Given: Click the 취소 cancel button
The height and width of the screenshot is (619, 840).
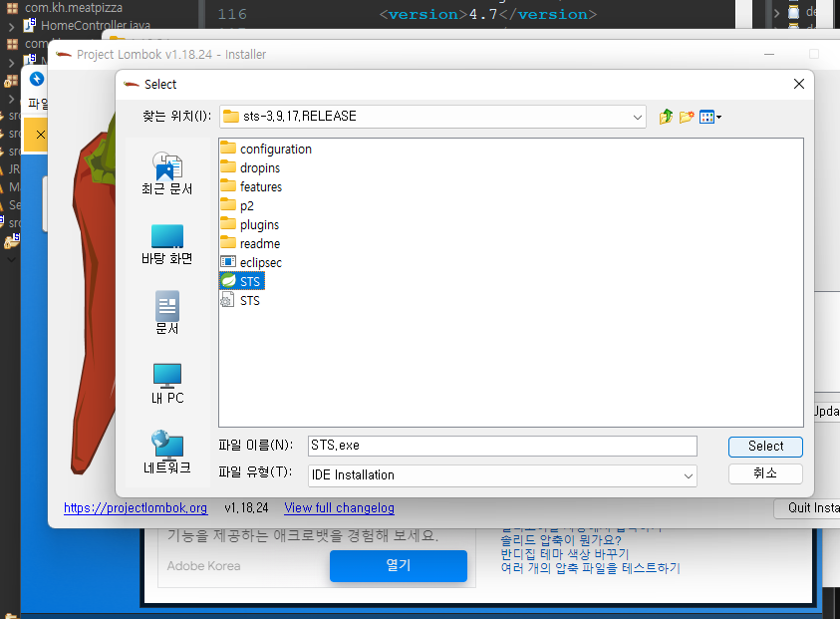Looking at the screenshot, I should pos(765,473).
